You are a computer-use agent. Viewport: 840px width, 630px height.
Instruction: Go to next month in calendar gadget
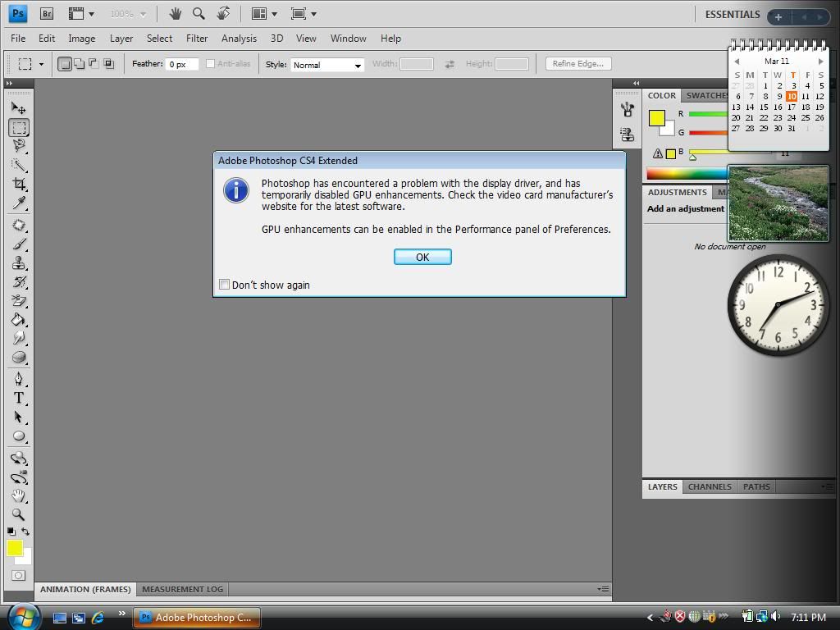pyautogui.click(x=820, y=61)
